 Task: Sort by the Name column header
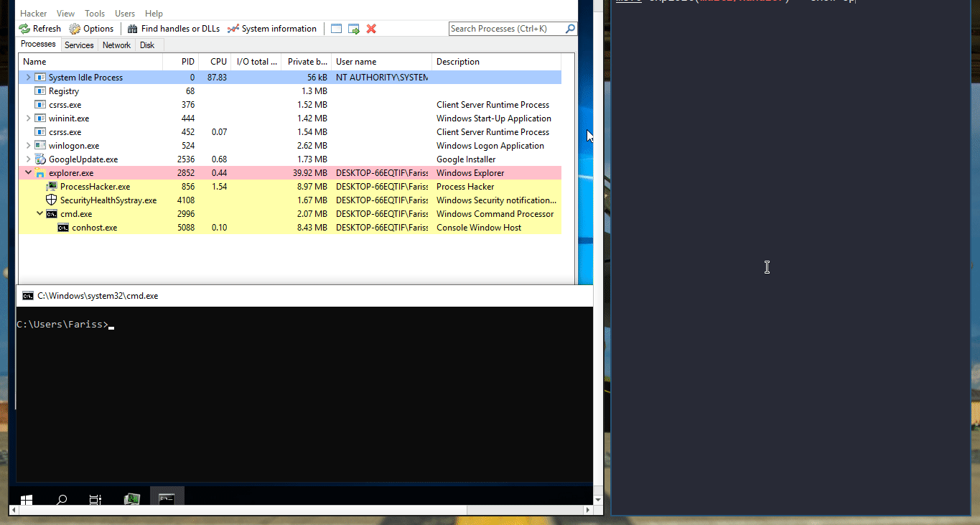pyautogui.click(x=90, y=62)
